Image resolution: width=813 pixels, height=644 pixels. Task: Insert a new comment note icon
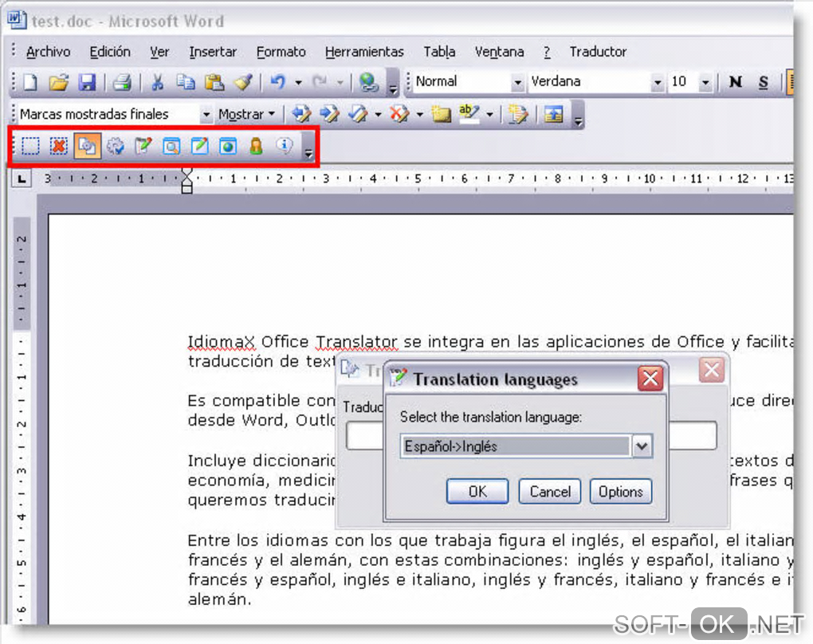click(442, 113)
